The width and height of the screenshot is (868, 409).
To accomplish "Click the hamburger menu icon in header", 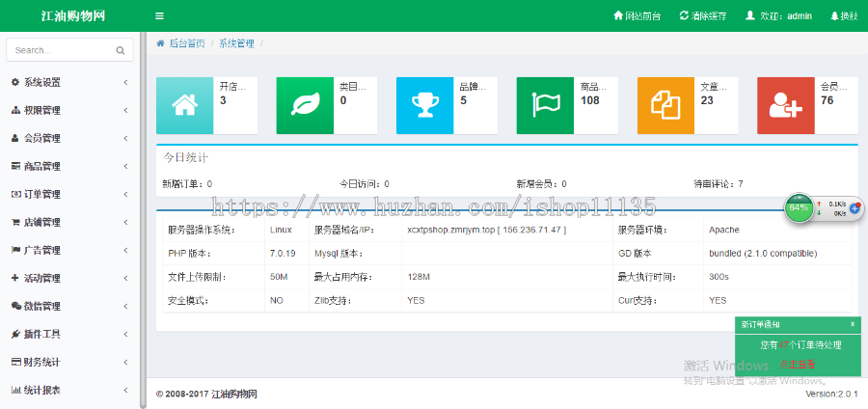I will coord(159,16).
